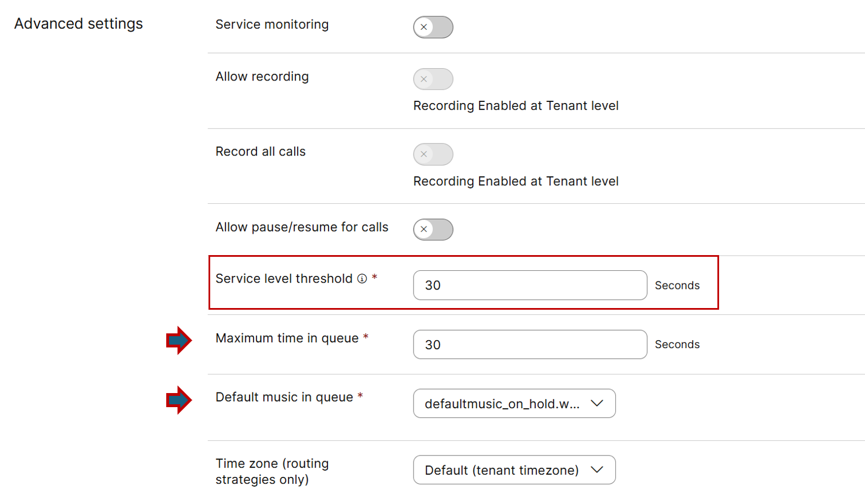
Task: Click the Time zone (routing strategies only) label
Action: click(x=272, y=471)
